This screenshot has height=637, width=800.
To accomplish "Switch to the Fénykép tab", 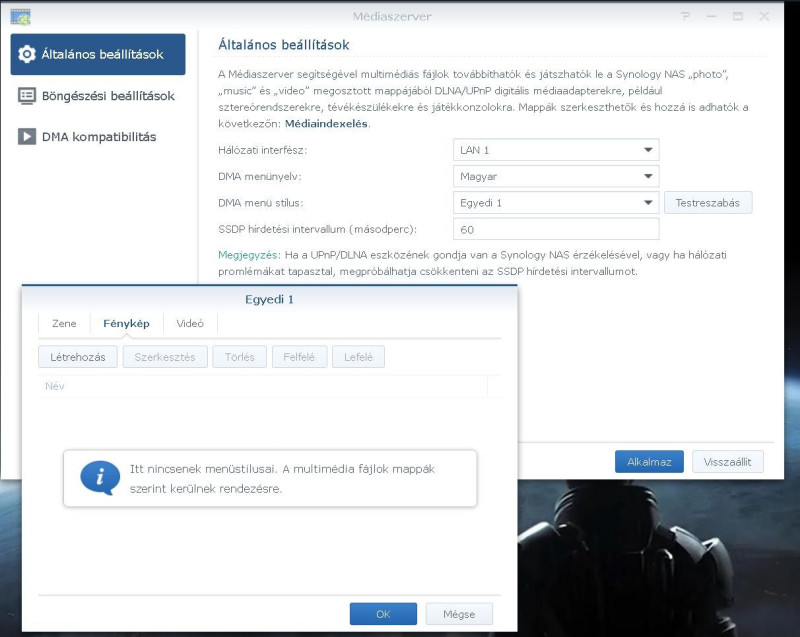I will click(x=127, y=323).
